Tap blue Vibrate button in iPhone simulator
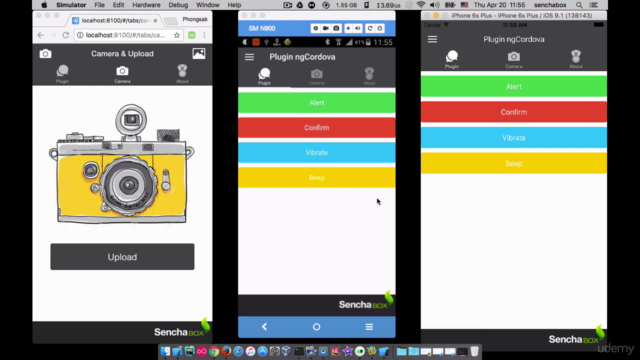 click(x=514, y=138)
